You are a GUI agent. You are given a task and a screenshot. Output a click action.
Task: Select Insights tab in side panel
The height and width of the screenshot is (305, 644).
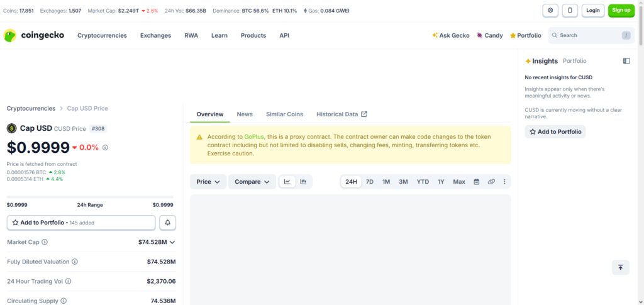pos(541,61)
